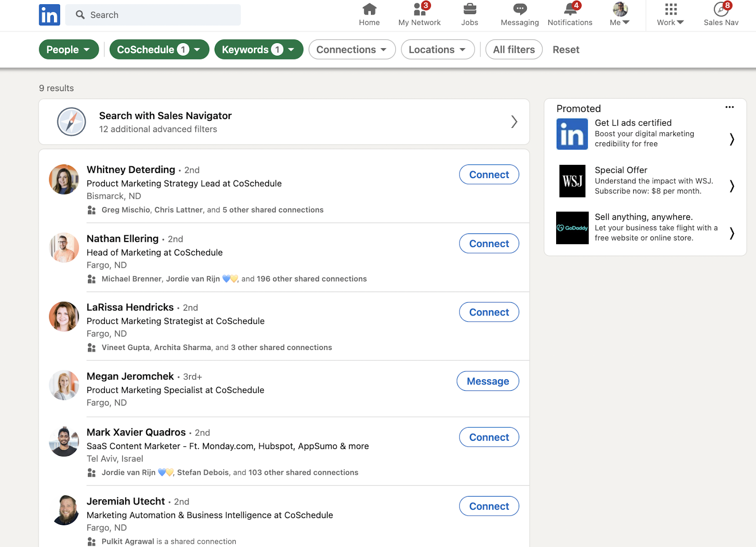Open the Home feed icon
Screen dimensions: 756x547
(x=369, y=9)
